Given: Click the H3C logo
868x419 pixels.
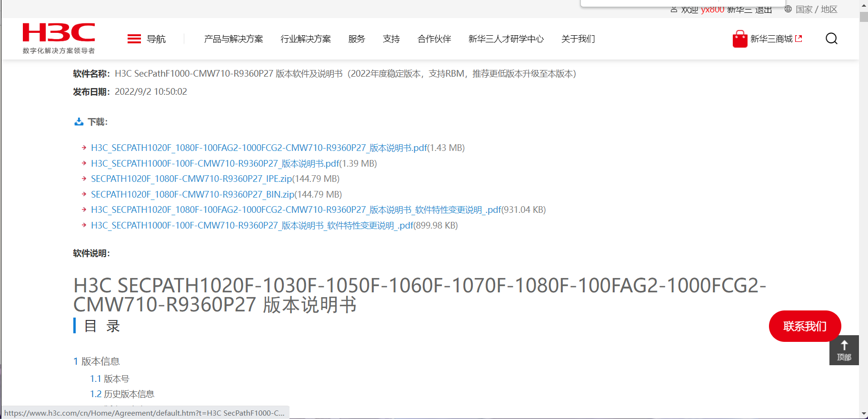Looking at the screenshot, I should [x=59, y=33].
